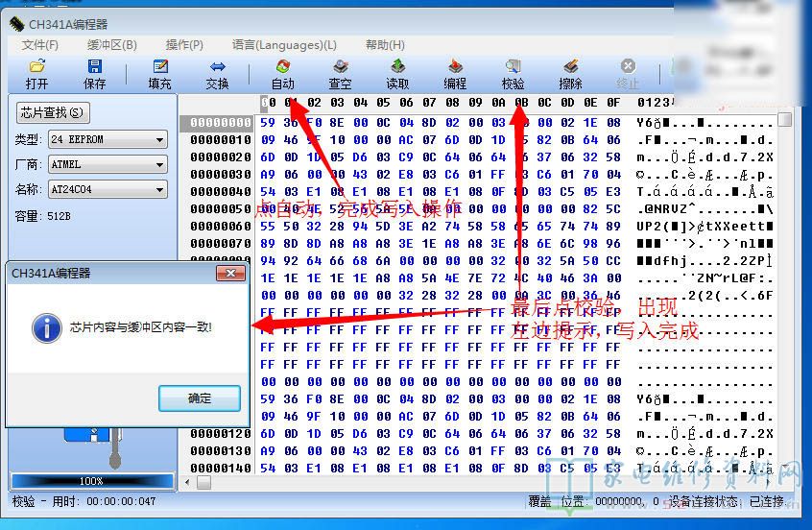The height and width of the screenshot is (530, 812).
Task: Click the 查空 (Blank check) icon
Action: [x=340, y=67]
